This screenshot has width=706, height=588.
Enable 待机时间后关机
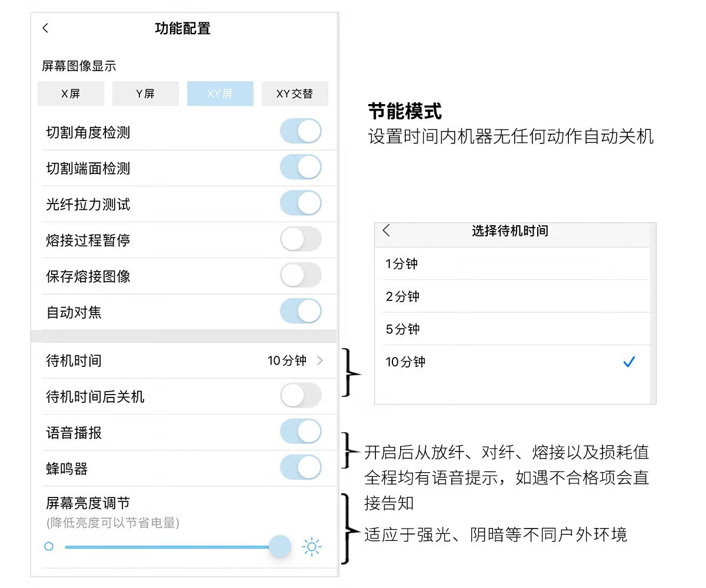(x=301, y=396)
